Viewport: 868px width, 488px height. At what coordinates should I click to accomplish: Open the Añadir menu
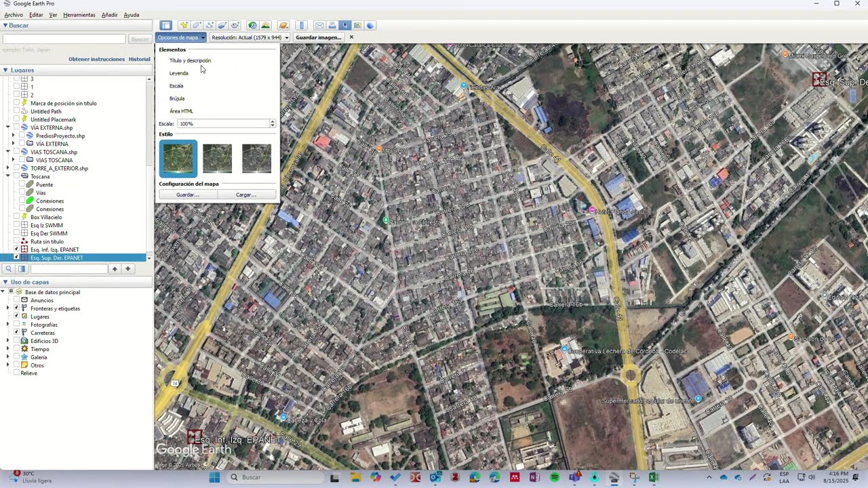click(x=109, y=15)
